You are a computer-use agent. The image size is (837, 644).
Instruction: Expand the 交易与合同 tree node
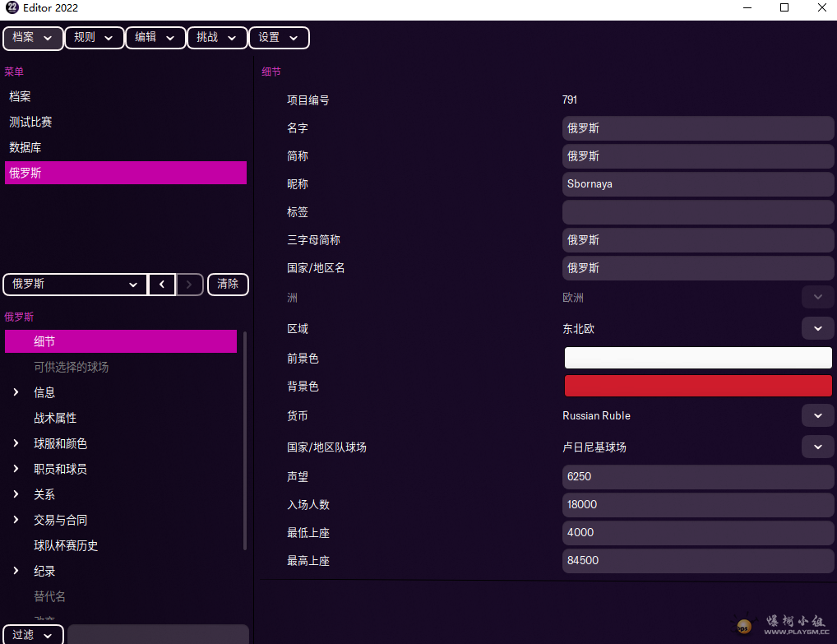click(16, 521)
